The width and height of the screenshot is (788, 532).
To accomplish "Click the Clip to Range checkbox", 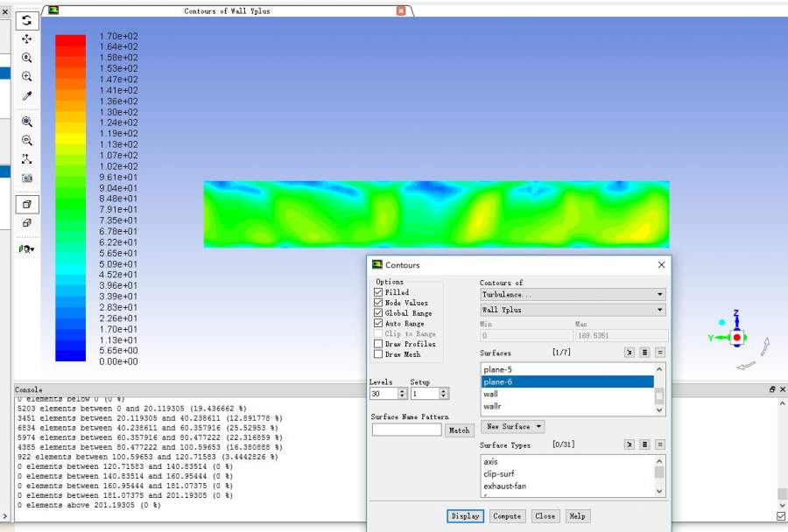I will click(378, 333).
